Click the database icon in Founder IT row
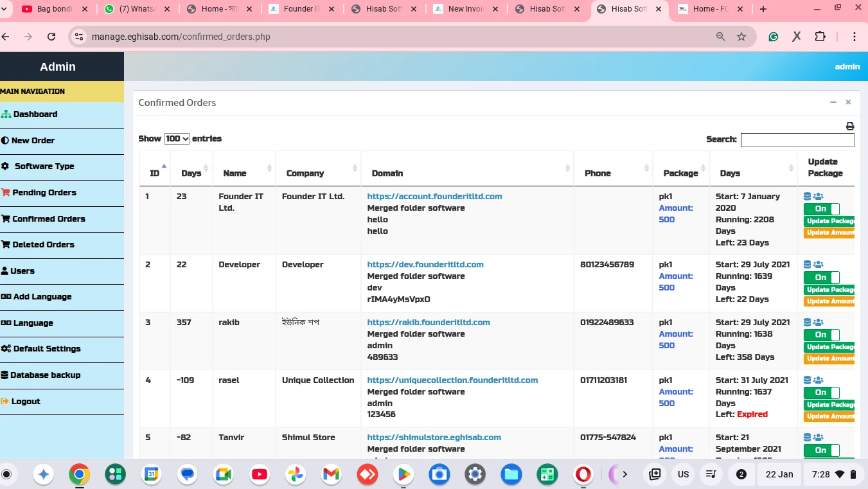Screen dimensions: 868x489 [808, 197]
